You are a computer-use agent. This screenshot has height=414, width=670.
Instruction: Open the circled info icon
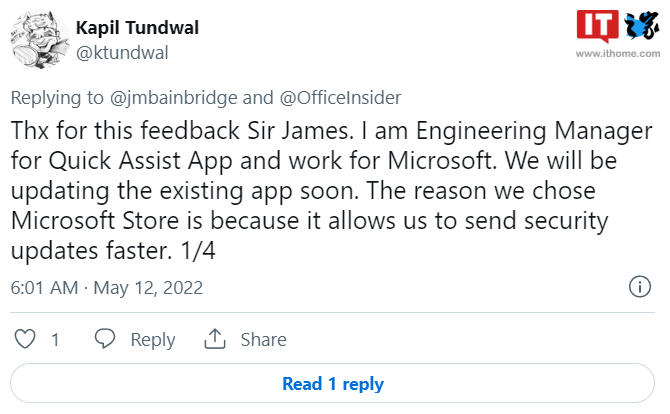coord(640,288)
